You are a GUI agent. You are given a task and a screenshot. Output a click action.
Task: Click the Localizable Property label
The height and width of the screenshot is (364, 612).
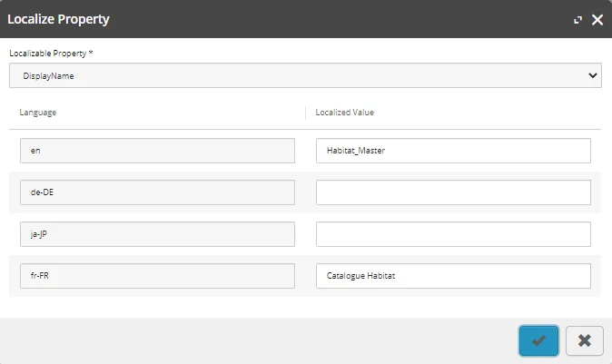pyautogui.click(x=51, y=54)
